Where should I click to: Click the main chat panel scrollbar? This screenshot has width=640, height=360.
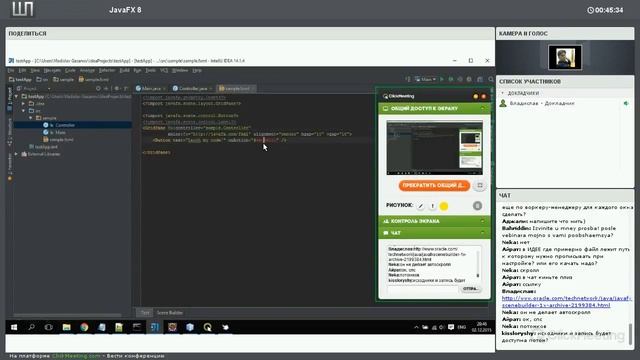(631, 333)
